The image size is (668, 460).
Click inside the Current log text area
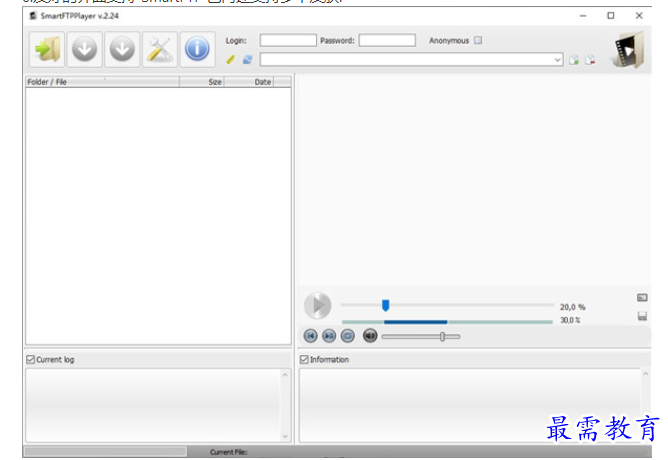153,405
